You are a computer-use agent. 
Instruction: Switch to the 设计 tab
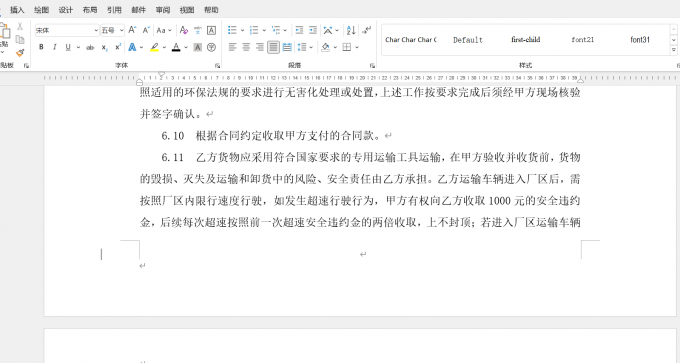coord(66,10)
